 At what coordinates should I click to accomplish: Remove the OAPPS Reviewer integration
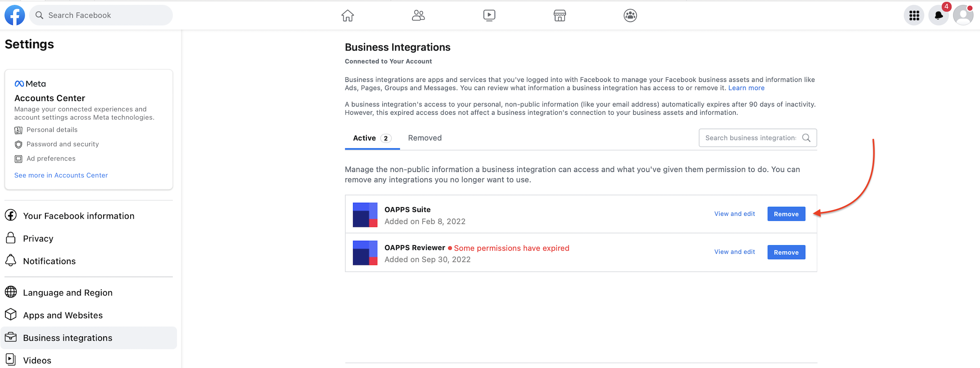point(786,253)
